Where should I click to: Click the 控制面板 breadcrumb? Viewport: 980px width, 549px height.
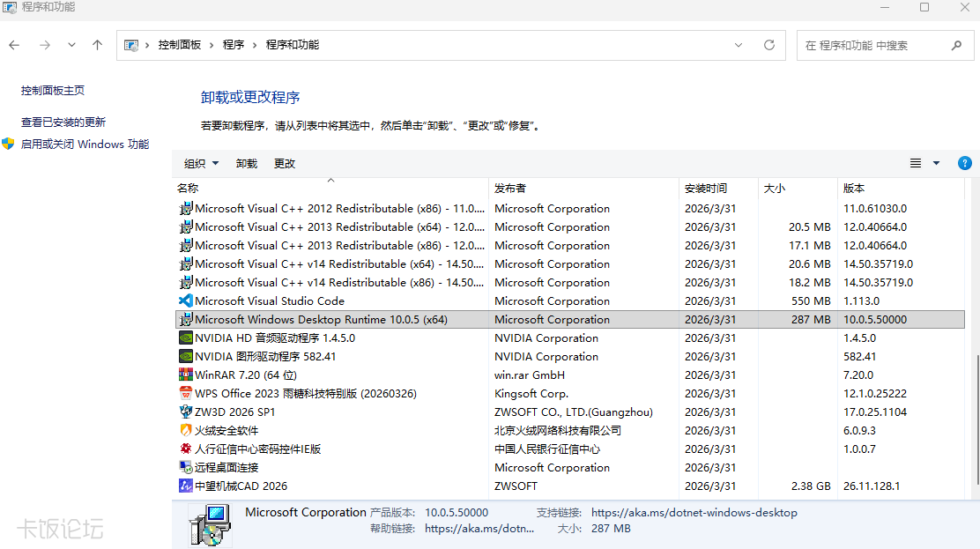[180, 45]
